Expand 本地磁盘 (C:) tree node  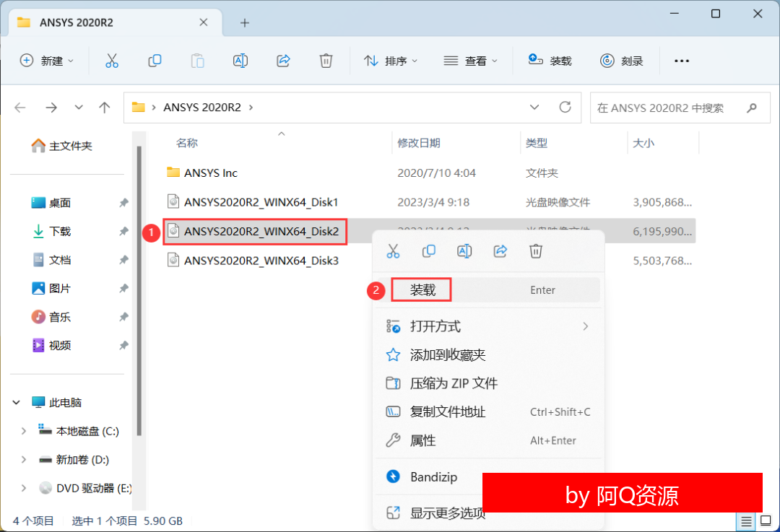23,431
